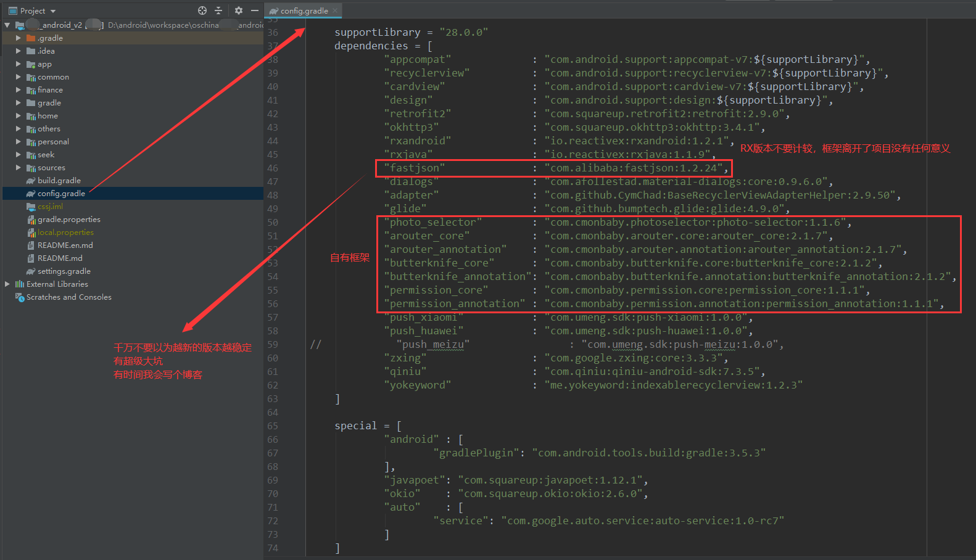This screenshot has width=976, height=560.
Task: Click "com.alibaba:fastjson:1.2.24" string
Action: (634, 168)
